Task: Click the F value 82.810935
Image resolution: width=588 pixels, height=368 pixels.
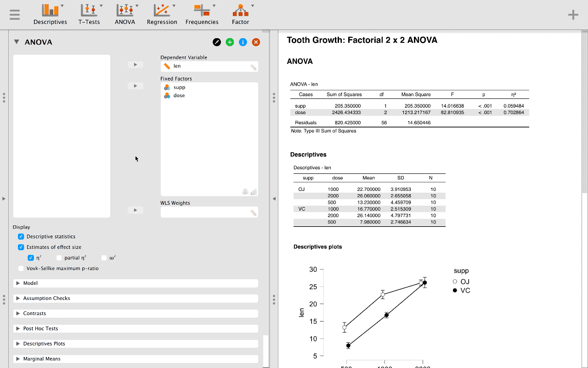Action: pyautogui.click(x=452, y=112)
